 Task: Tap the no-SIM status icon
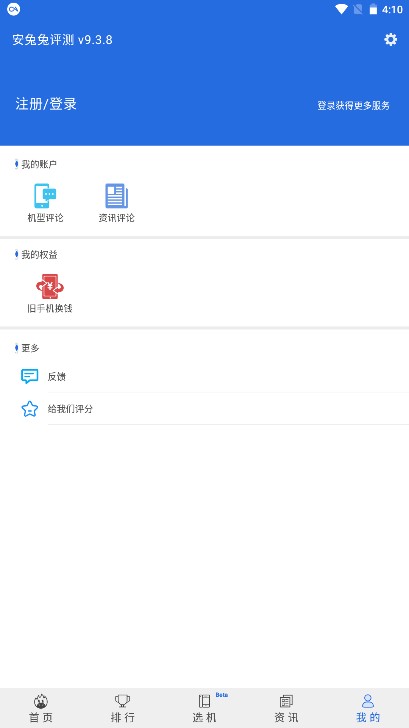[357, 9]
